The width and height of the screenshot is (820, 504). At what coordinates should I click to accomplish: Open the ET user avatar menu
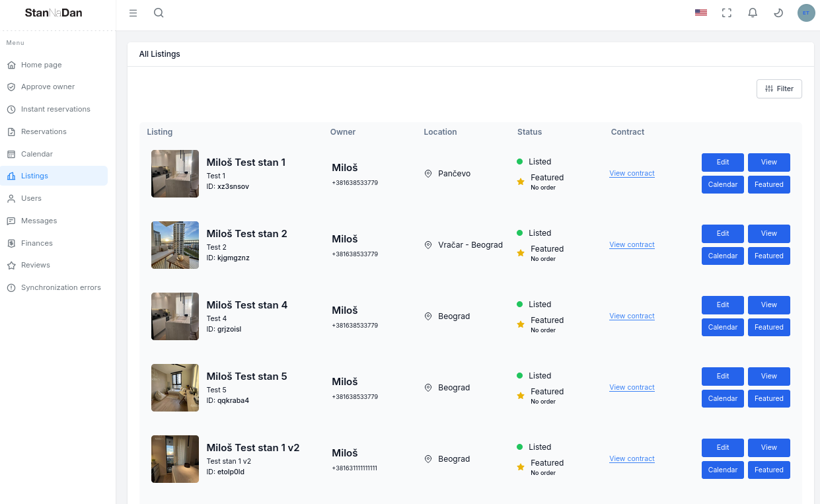[x=806, y=13]
